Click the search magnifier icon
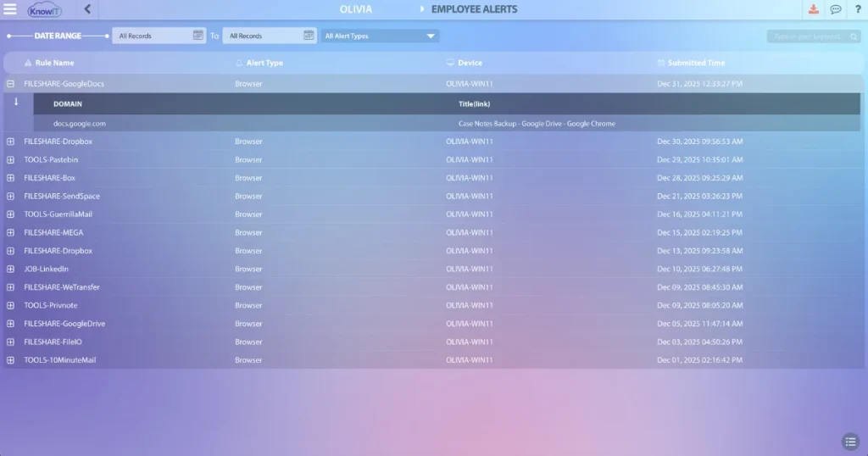Screen dimensions: 868x456 (x=854, y=36)
